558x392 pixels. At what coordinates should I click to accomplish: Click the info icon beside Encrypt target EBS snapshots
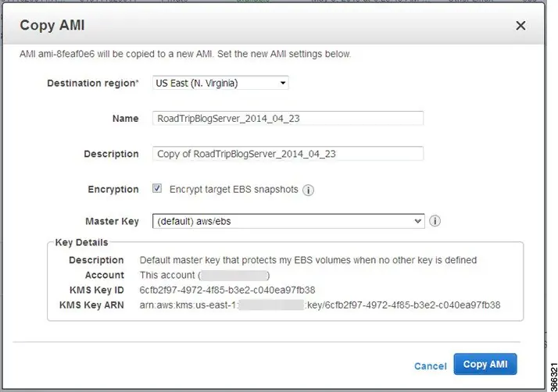coord(308,190)
